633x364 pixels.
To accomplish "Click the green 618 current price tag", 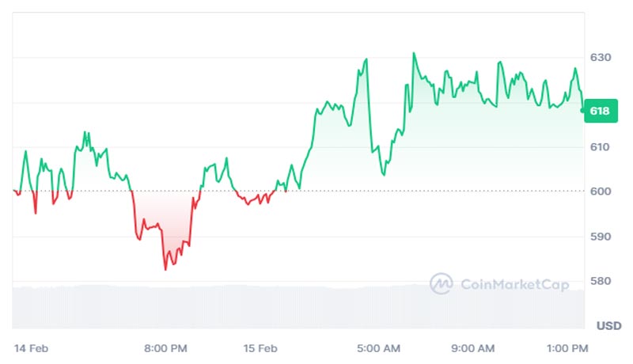I will click(x=599, y=112).
